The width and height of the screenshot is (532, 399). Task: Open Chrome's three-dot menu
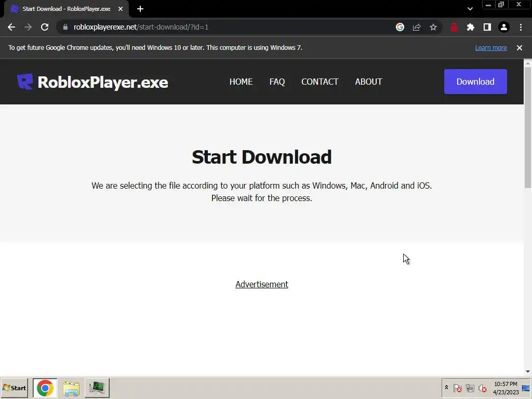[x=521, y=27]
